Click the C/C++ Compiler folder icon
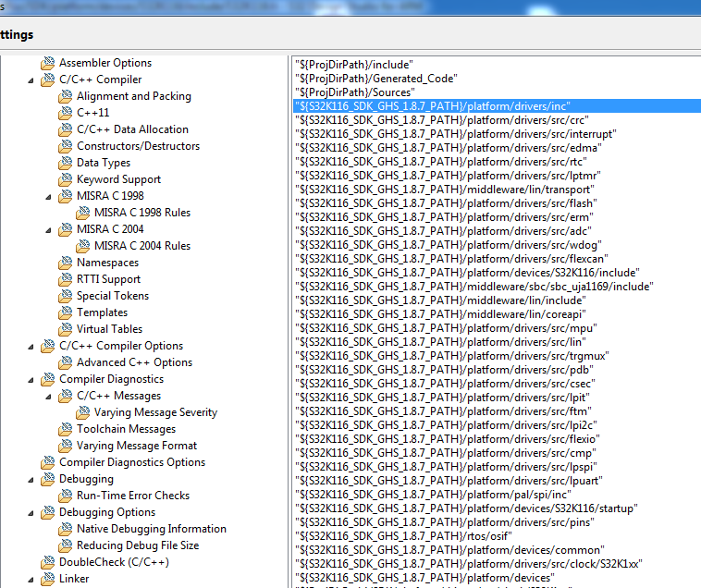The height and width of the screenshot is (588, 701). (x=48, y=80)
